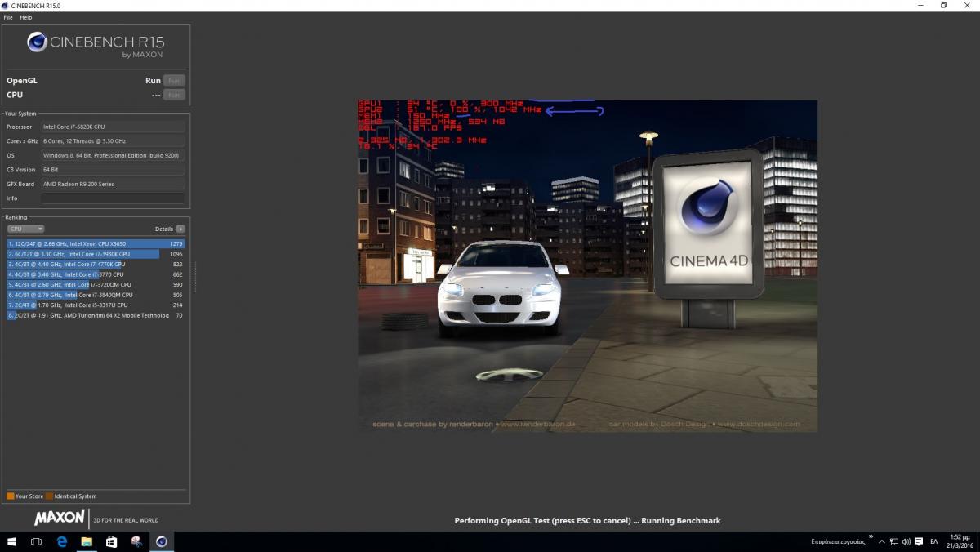
Task: Click the OpenGL Run button
Action: 173,81
